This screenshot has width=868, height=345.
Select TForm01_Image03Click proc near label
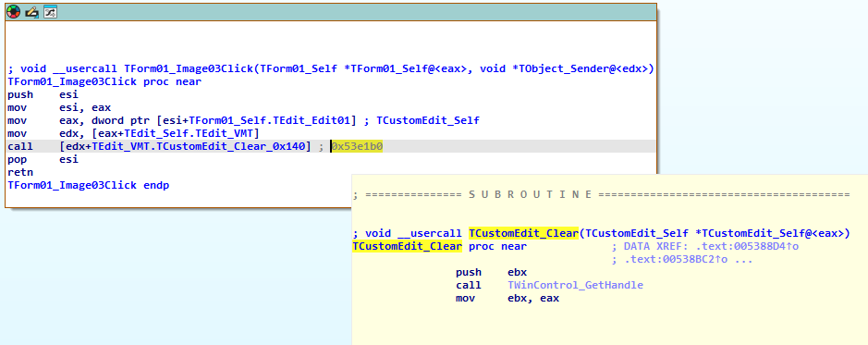pos(104,82)
